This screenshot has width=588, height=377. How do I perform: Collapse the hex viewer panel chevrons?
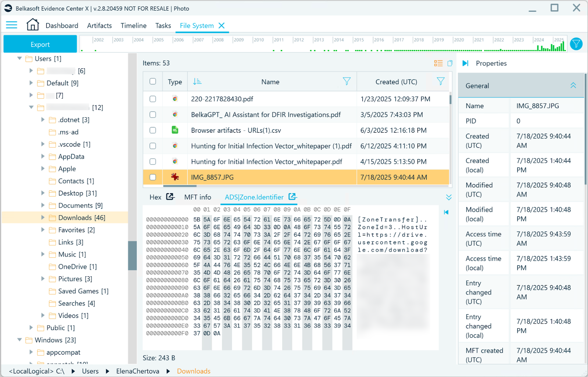click(449, 197)
